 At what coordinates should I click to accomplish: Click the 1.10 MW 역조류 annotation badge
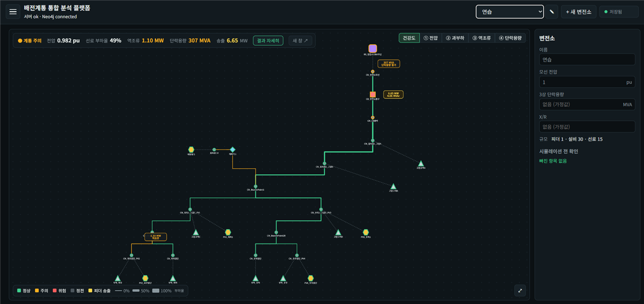[155, 237]
